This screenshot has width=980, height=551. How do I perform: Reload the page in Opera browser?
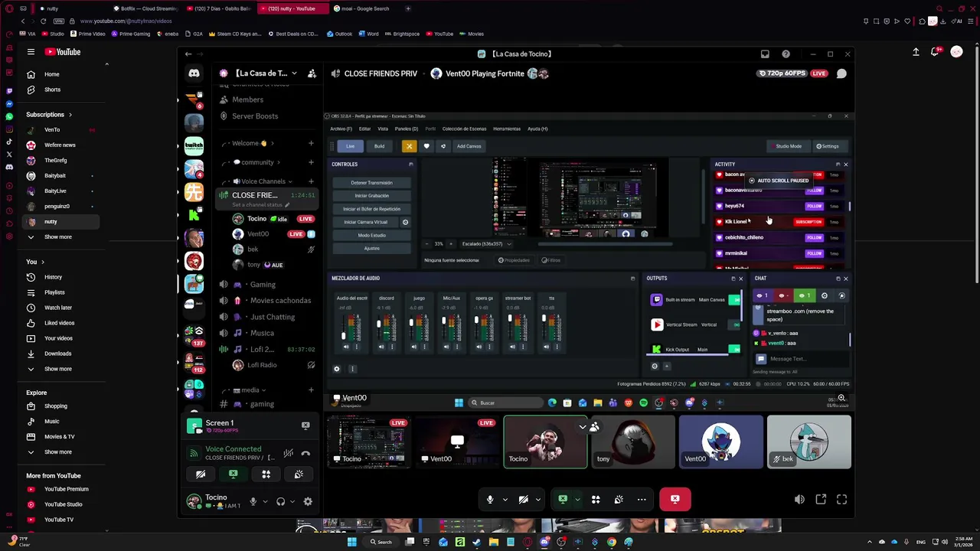(43, 21)
